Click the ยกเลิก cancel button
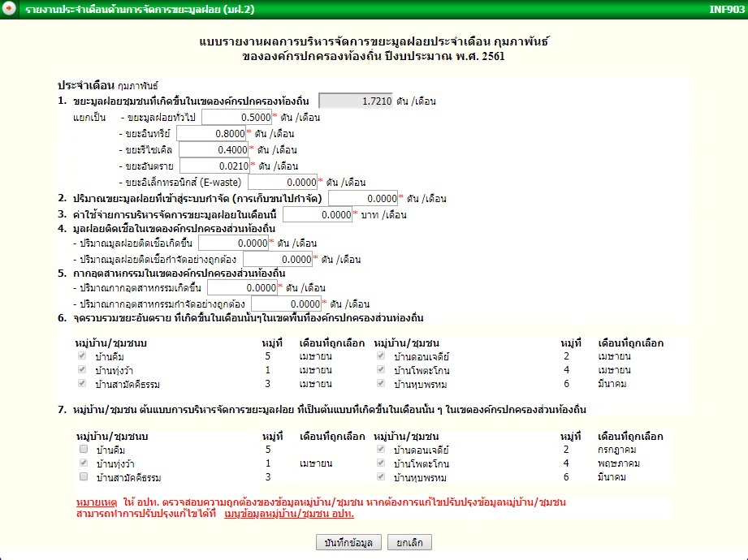Image resolution: width=748 pixels, height=560 pixels. (409, 542)
